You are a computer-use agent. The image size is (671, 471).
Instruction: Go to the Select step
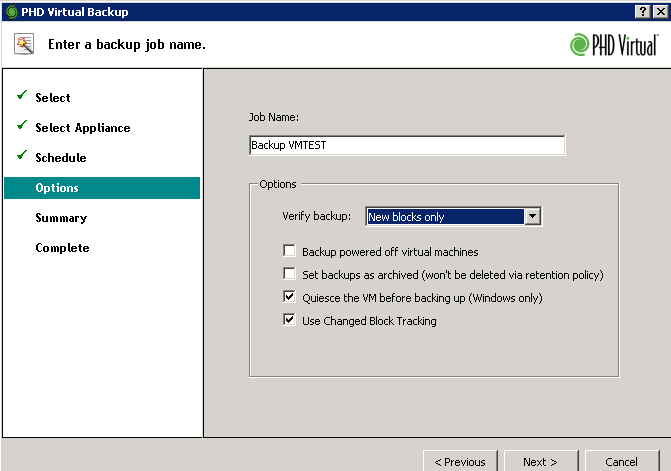(x=53, y=98)
